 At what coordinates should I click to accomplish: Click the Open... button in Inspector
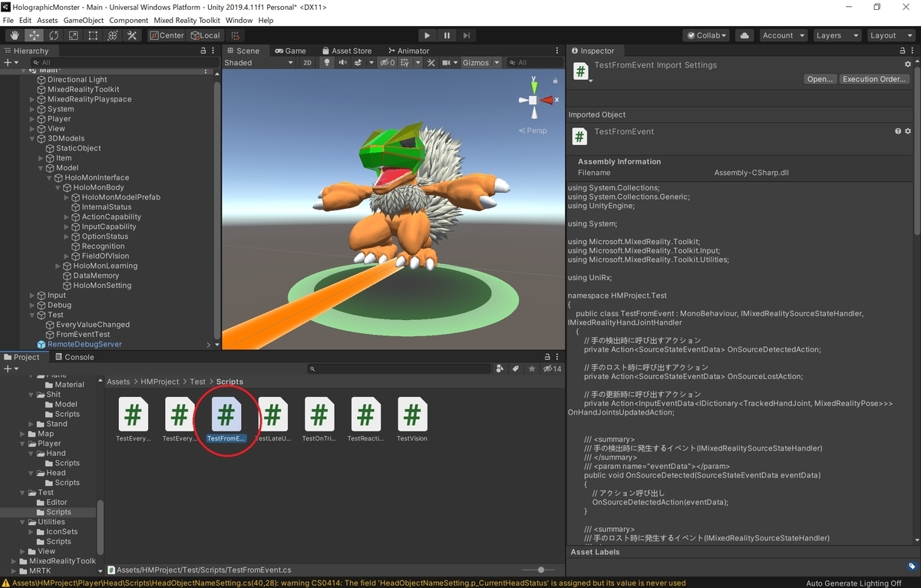pos(820,79)
